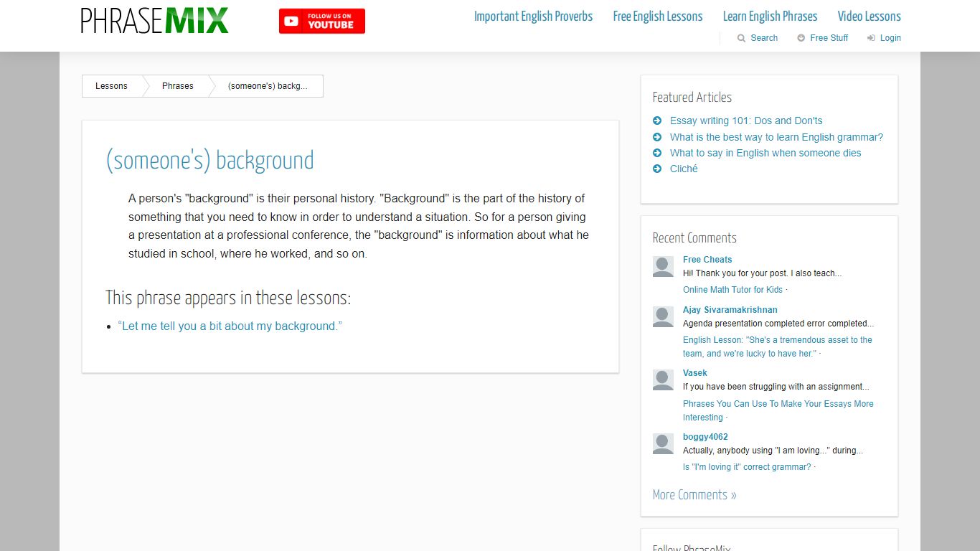The height and width of the screenshot is (551, 980).
Task: Click the PhraseMix logo
Action: 155,21
